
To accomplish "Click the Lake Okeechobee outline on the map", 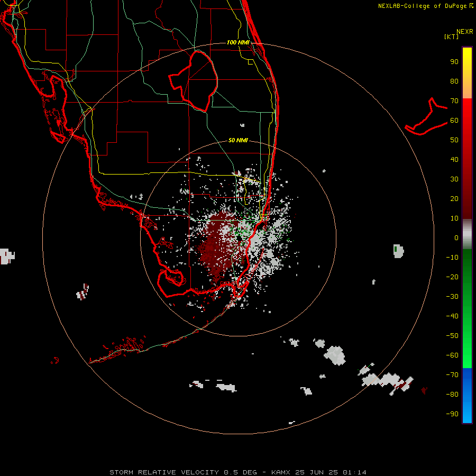I will [194, 81].
